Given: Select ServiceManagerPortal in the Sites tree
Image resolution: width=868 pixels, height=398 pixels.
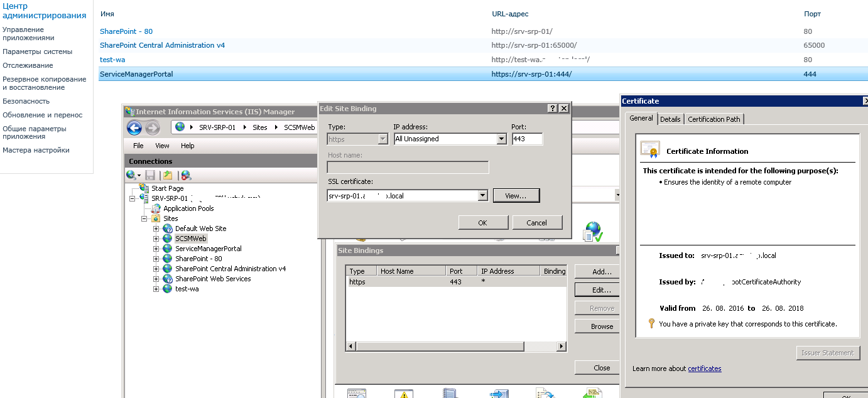Looking at the screenshot, I should point(209,249).
